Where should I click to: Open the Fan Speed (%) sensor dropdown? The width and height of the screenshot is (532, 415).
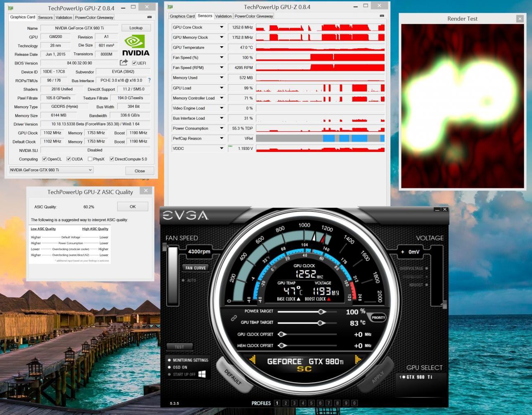(222, 57)
